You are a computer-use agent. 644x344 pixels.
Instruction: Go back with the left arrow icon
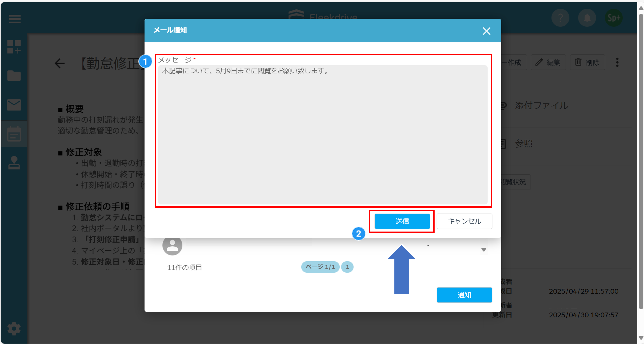point(60,63)
